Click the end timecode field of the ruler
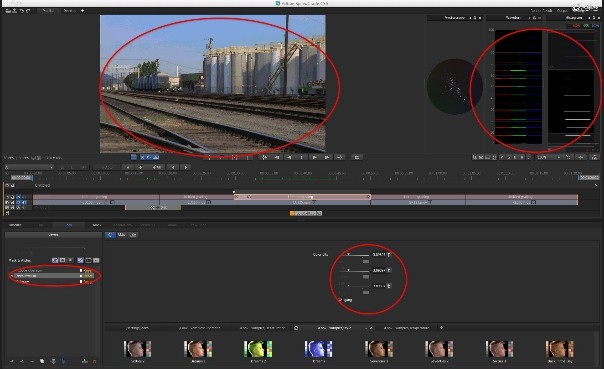604x369 pixels. [x=589, y=178]
